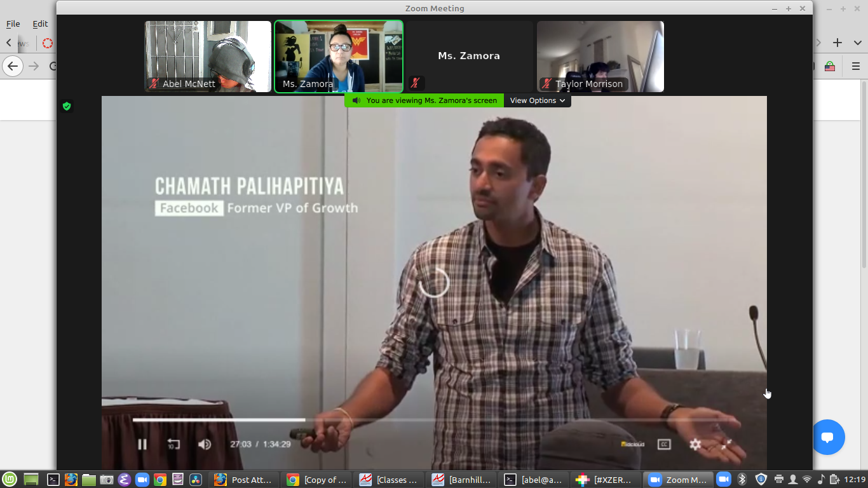Click the show desktop icon
This screenshot has height=488, width=868.
[x=31, y=480]
